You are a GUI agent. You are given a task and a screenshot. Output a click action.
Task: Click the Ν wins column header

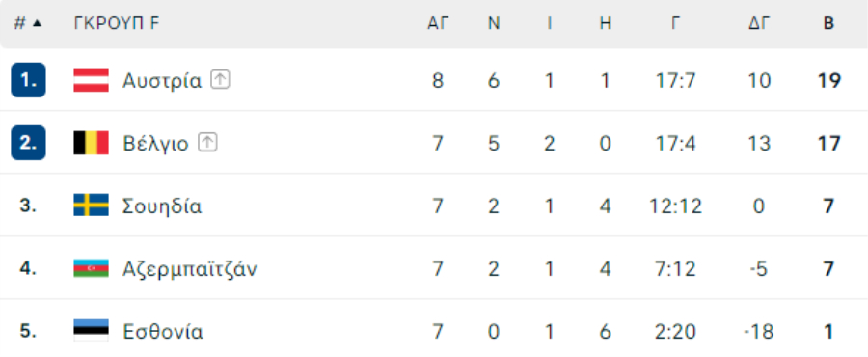coord(494,23)
